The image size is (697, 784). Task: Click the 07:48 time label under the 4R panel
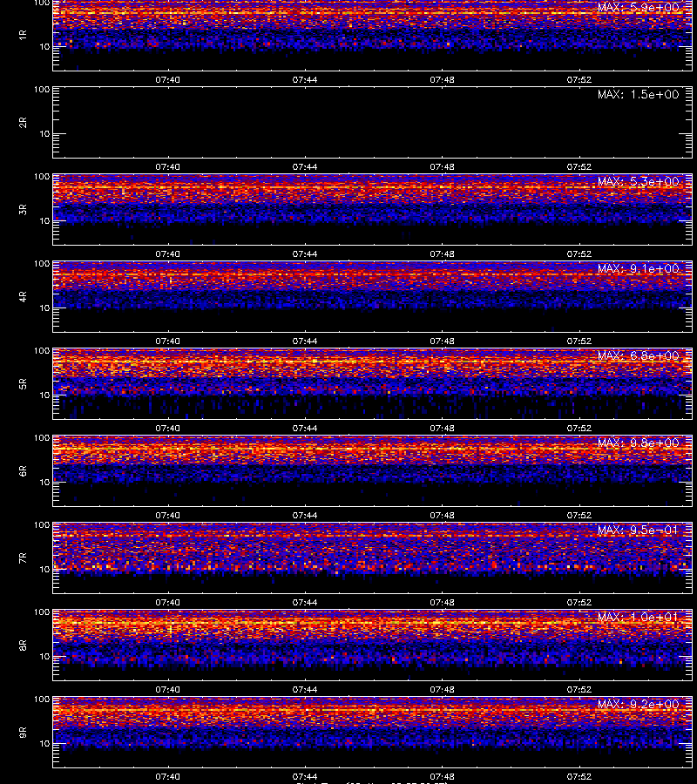coord(442,341)
